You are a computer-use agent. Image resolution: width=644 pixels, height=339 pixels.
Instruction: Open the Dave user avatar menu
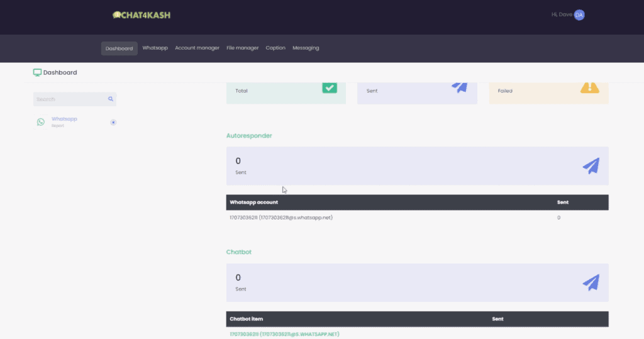(579, 15)
